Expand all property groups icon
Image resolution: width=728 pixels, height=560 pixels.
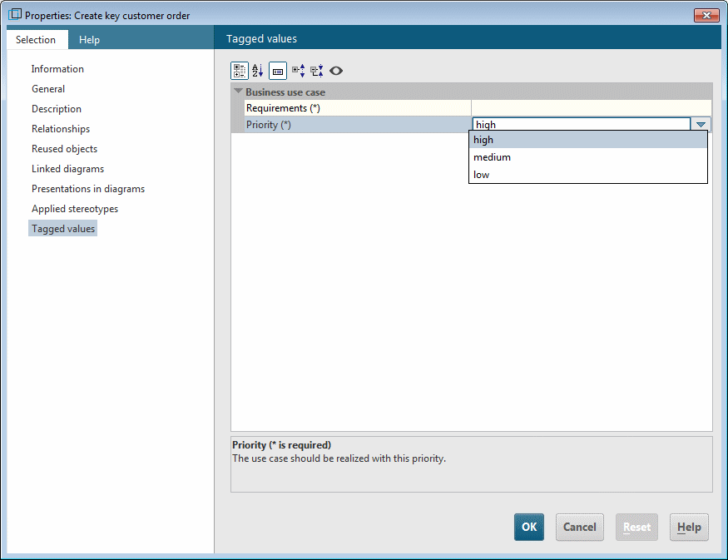coord(299,71)
